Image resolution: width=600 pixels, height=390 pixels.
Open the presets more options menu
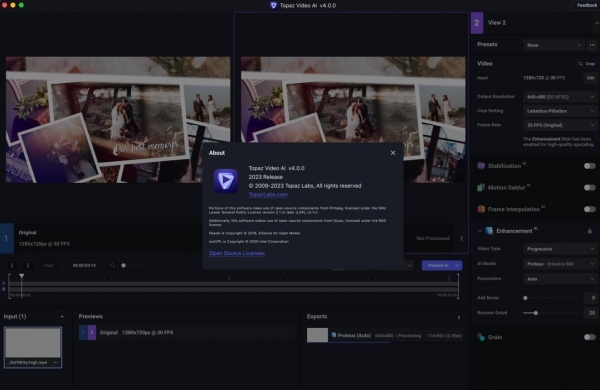[592, 45]
